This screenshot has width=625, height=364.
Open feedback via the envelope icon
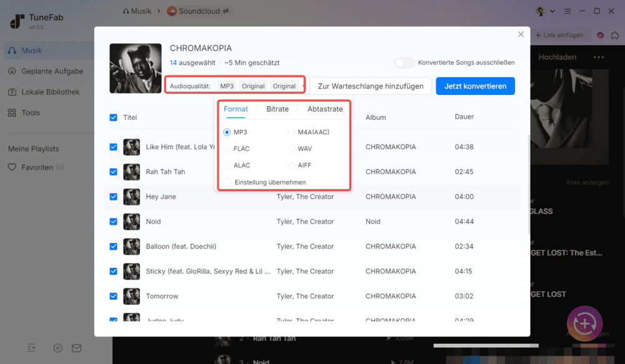click(76, 348)
